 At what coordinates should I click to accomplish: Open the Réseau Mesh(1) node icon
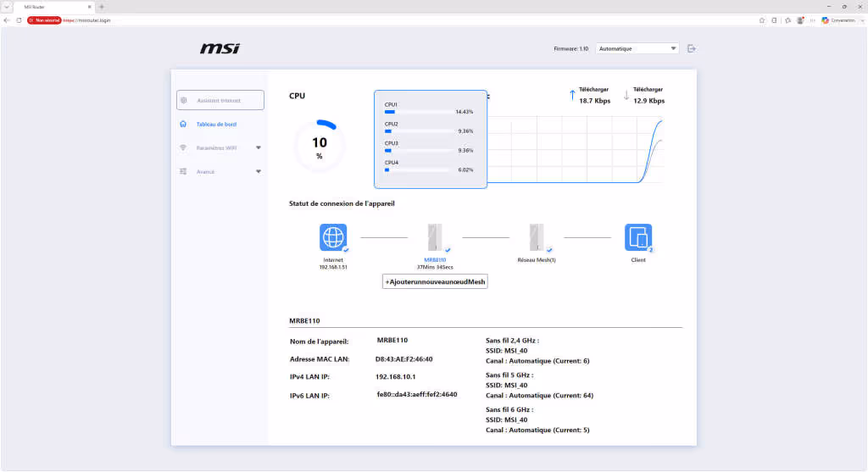[x=537, y=237]
